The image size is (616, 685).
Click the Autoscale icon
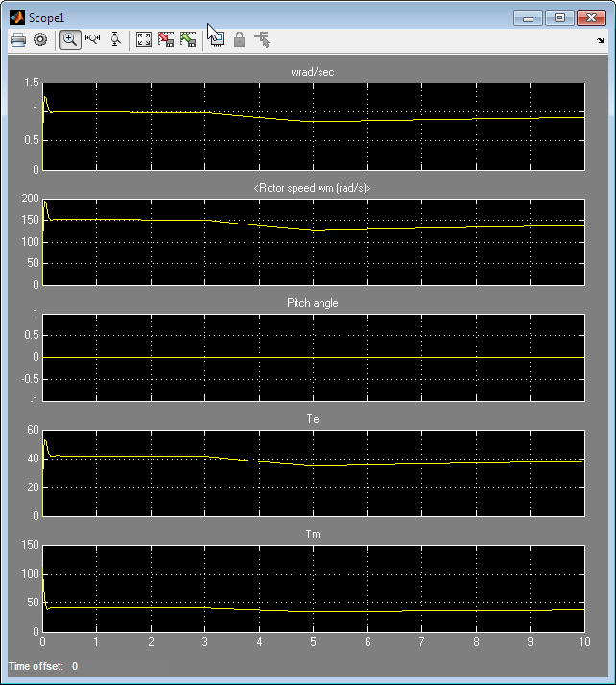(144, 39)
